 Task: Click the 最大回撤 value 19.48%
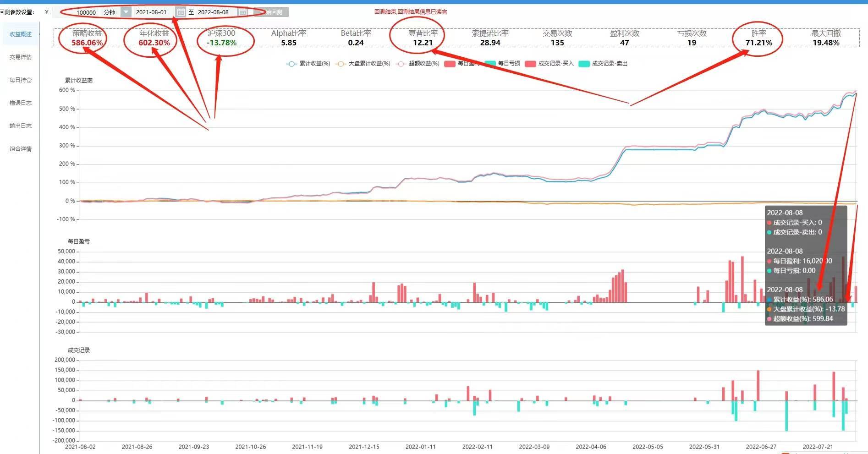tap(826, 43)
